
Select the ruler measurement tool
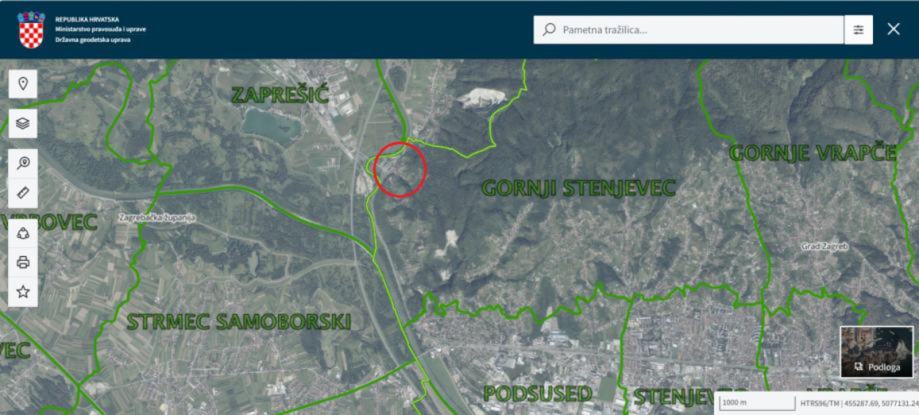[23, 193]
